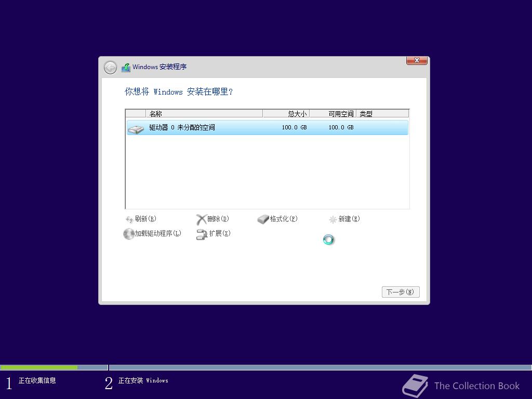Click the 新建(E) new partition link
This screenshot has width=532, height=399.
(349, 219)
